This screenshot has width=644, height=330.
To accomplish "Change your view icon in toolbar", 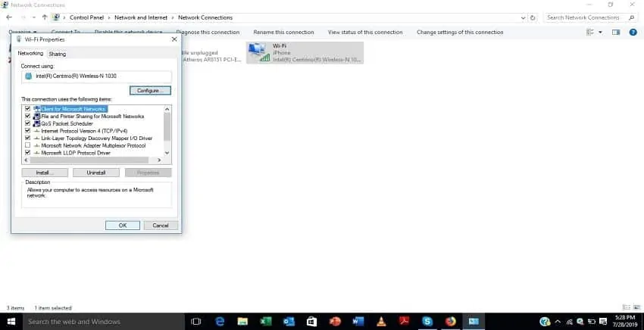I will tap(590, 32).
